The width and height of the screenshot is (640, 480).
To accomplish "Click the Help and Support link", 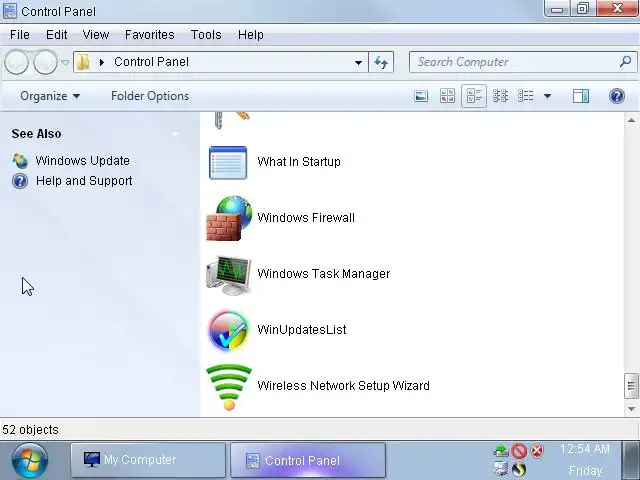I will (84, 181).
